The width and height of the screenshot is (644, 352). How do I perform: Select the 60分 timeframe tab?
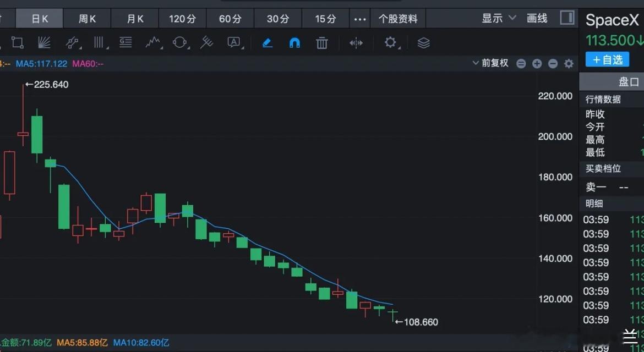tap(230, 19)
